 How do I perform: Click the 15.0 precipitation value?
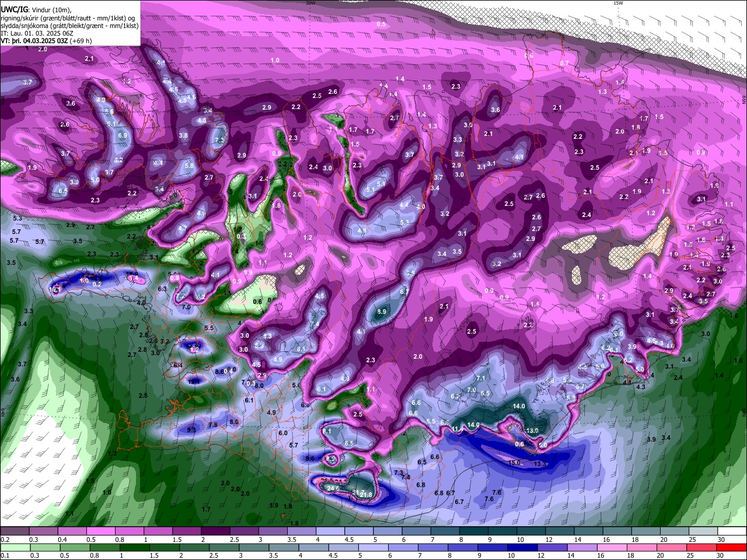tap(514, 463)
